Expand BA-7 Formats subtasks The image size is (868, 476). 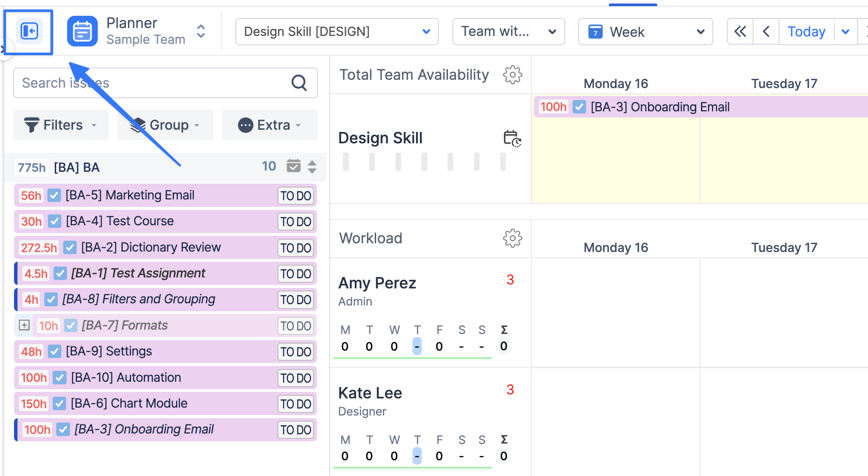(x=25, y=325)
